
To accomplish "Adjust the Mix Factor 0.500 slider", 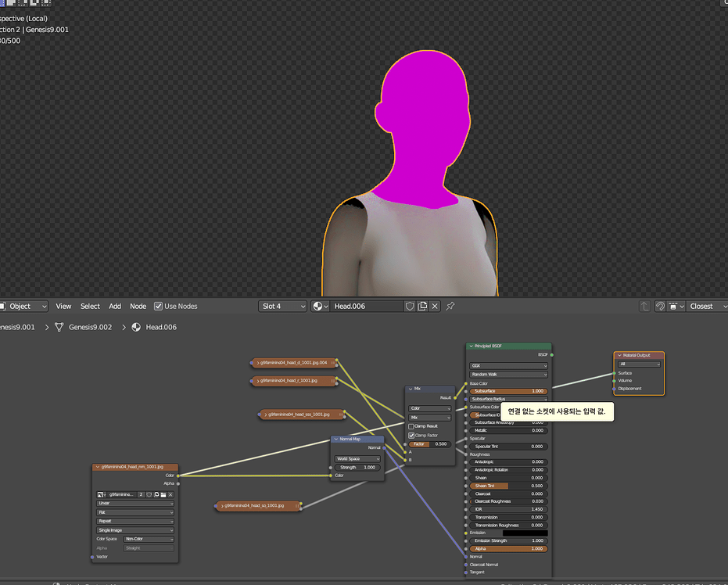I will 430,444.
